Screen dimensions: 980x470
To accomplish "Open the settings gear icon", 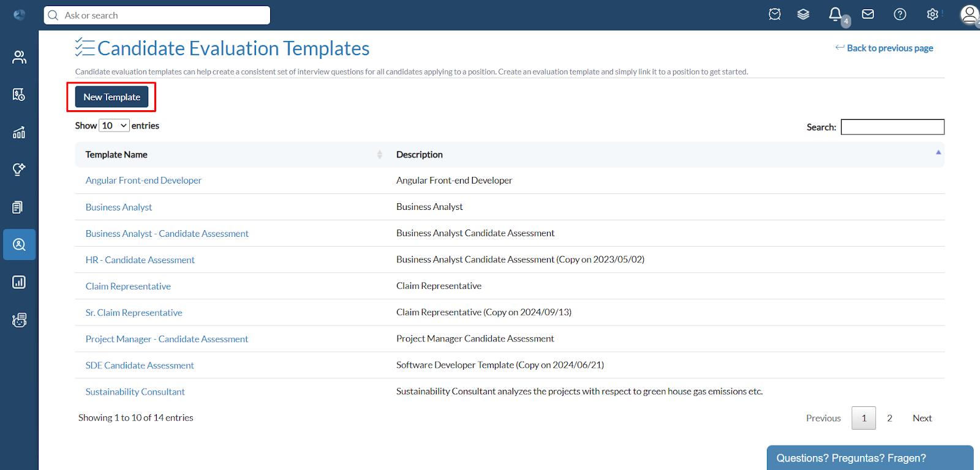I will (x=932, y=14).
